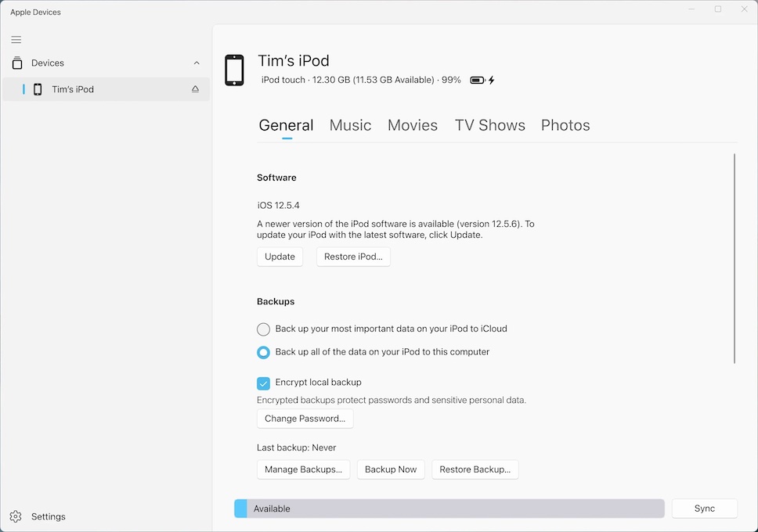Click the Settings gear icon
The width and height of the screenshot is (758, 532).
tap(16, 516)
